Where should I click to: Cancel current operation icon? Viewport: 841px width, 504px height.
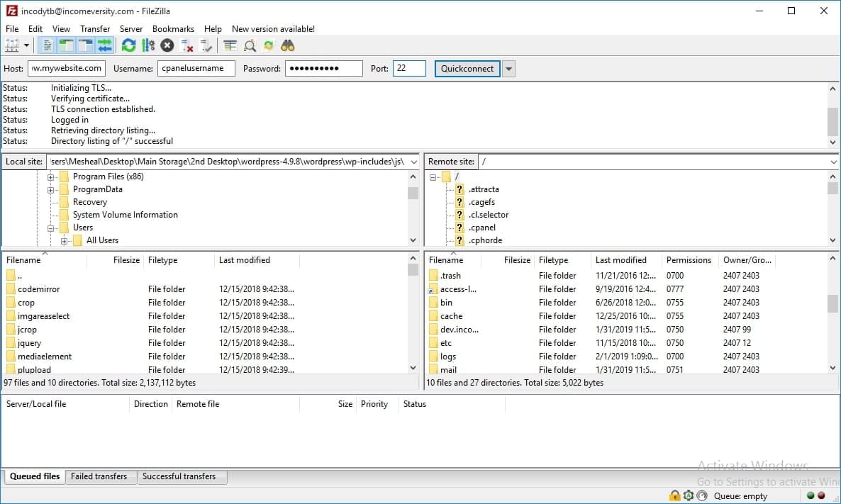point(167,45)
